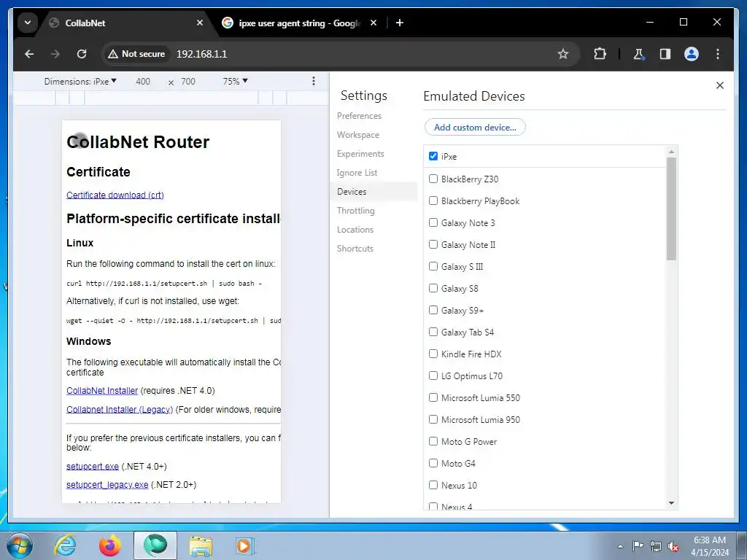Click Action Center flag in tray
The image size is (747, 560).
[x=638, y=546]
